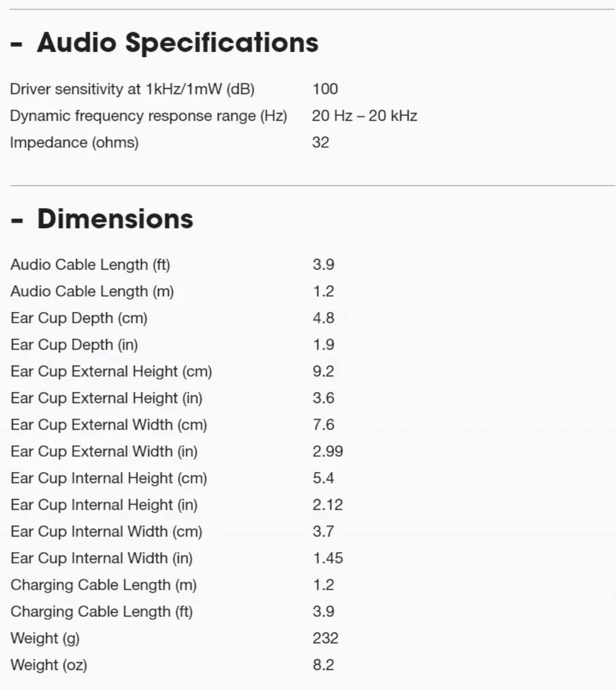
Task: Click the minus icon beside Audio Specifications
Action: (x=17, y=44)
